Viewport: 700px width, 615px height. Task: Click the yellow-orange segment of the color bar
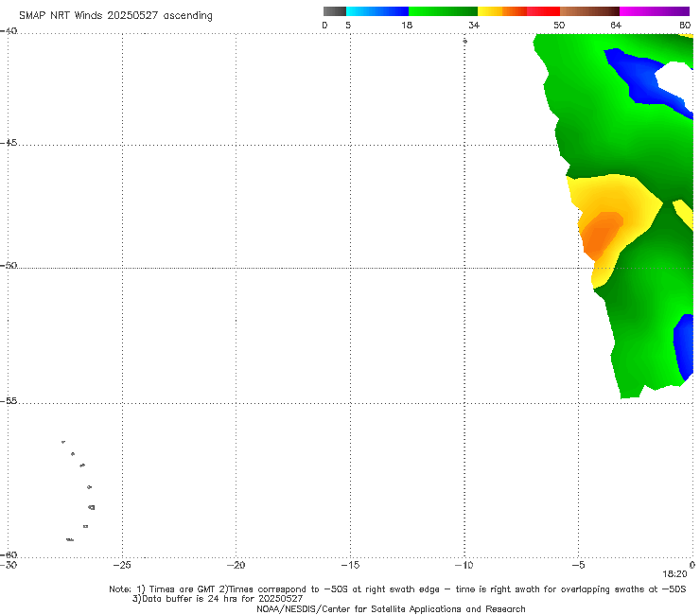click(501, 11)
